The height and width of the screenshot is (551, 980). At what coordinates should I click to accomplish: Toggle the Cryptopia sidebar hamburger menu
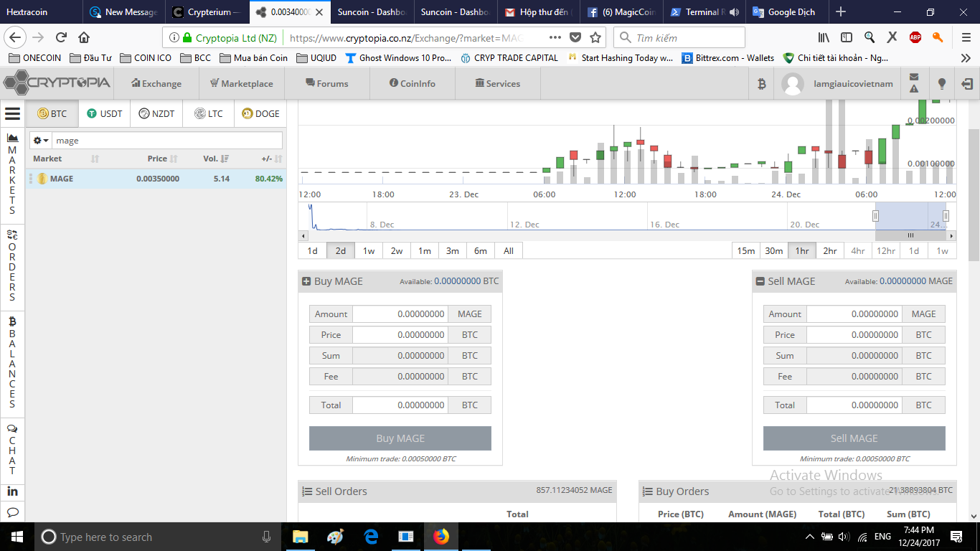[x=12, y=113]
